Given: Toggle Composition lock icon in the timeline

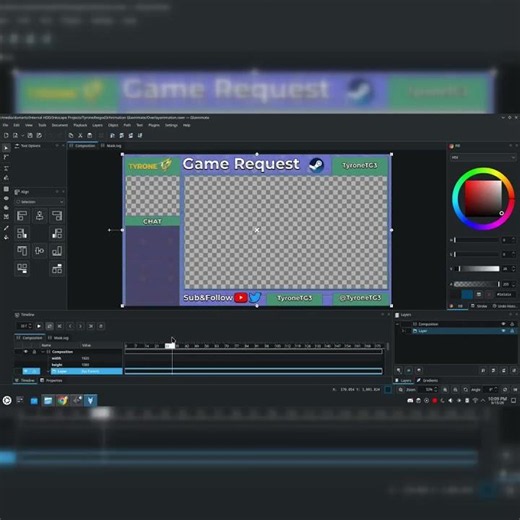Looking at the screenshot, I should pyautogui.click(x=34, y=352).
